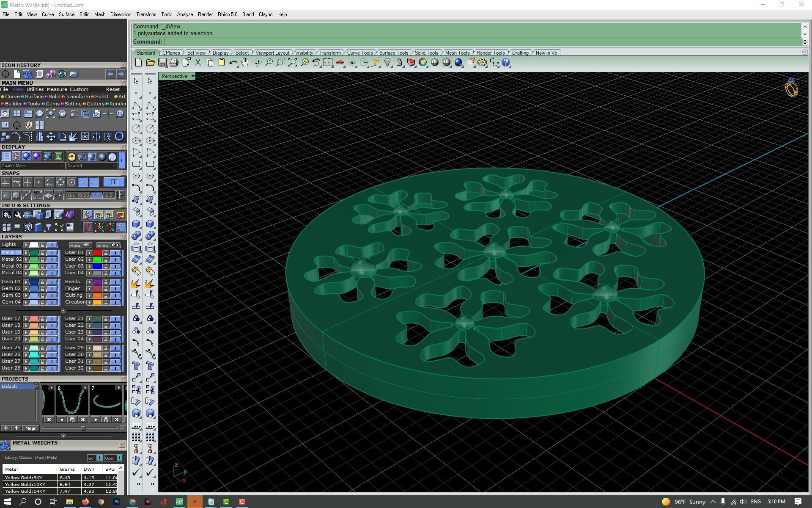Screen dimensions: 812x508
Task: Click the Cut scissors icon
Action: coord(198,63)
